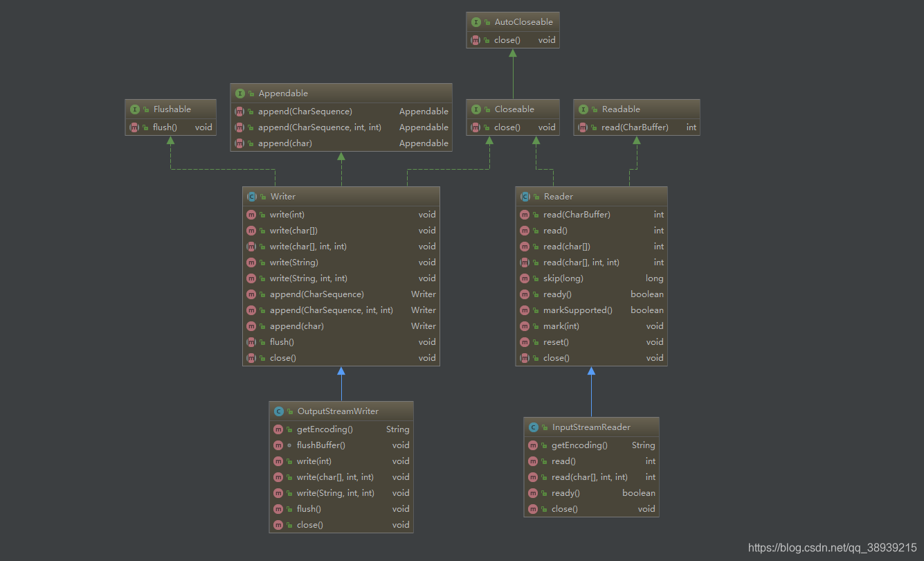Screen dimensions: 924x561
Task: Select close() row in OutputStreamWriter
Action: [341, 525]
